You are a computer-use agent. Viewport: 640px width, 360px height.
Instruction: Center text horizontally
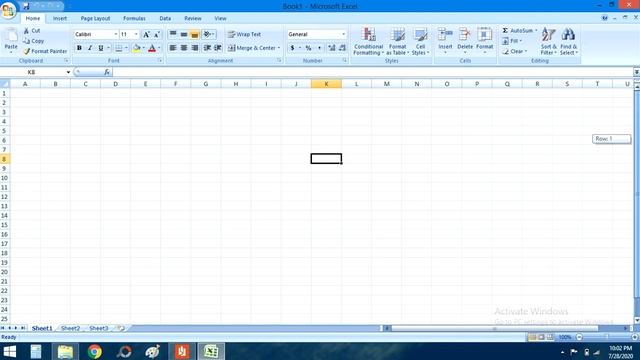[x=184, y=48]
